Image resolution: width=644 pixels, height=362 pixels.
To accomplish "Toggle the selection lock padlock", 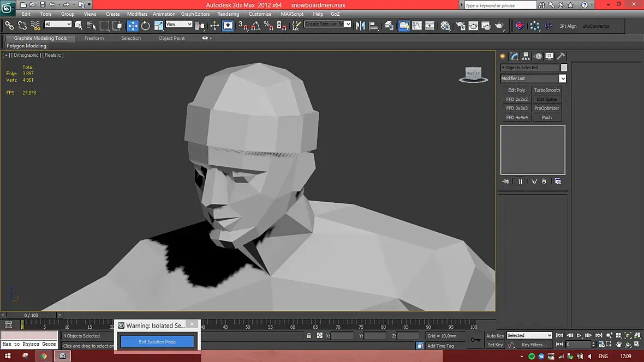I will pyautogui.click(x=309, y=336).
